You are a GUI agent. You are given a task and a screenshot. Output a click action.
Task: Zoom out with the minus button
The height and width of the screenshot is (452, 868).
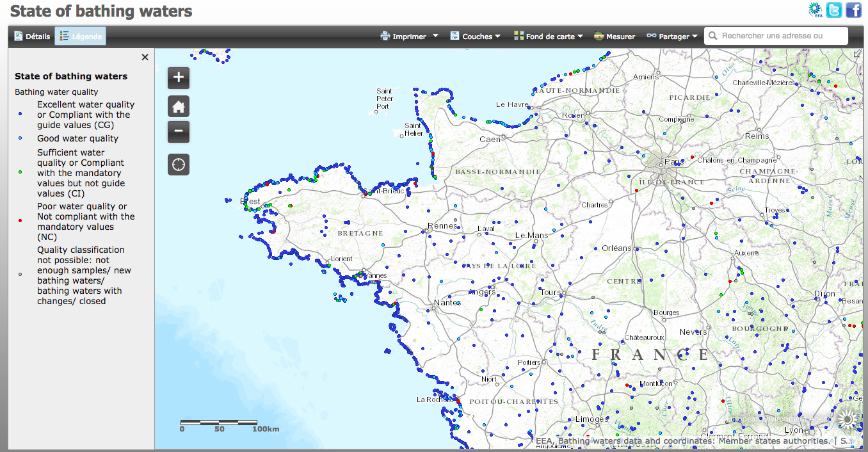click(179, 132)
